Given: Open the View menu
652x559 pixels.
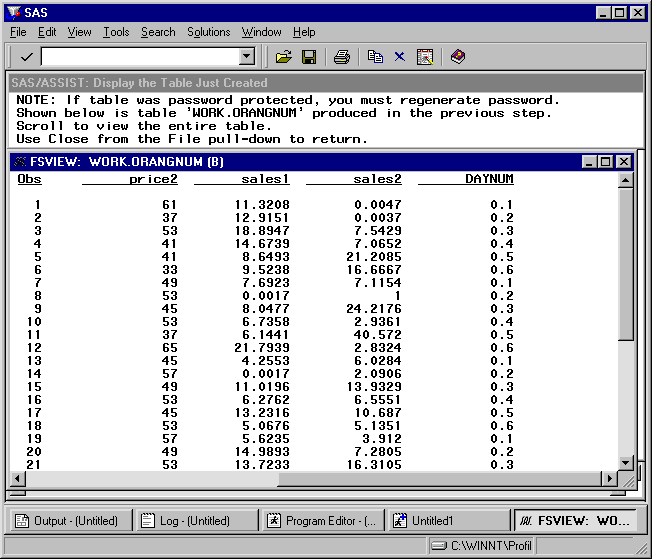Looking at the screenshot, I should (x=79, y=32).
